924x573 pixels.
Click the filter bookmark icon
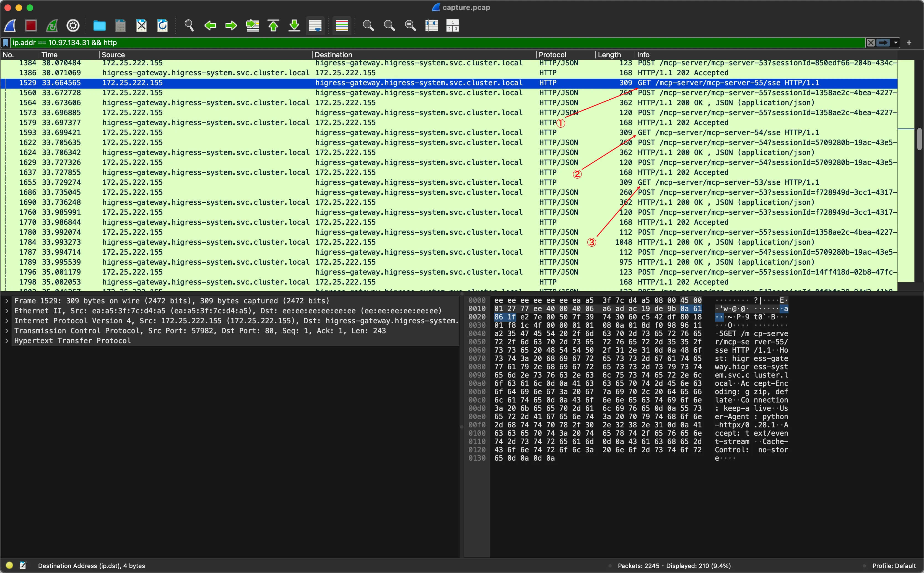6,42
